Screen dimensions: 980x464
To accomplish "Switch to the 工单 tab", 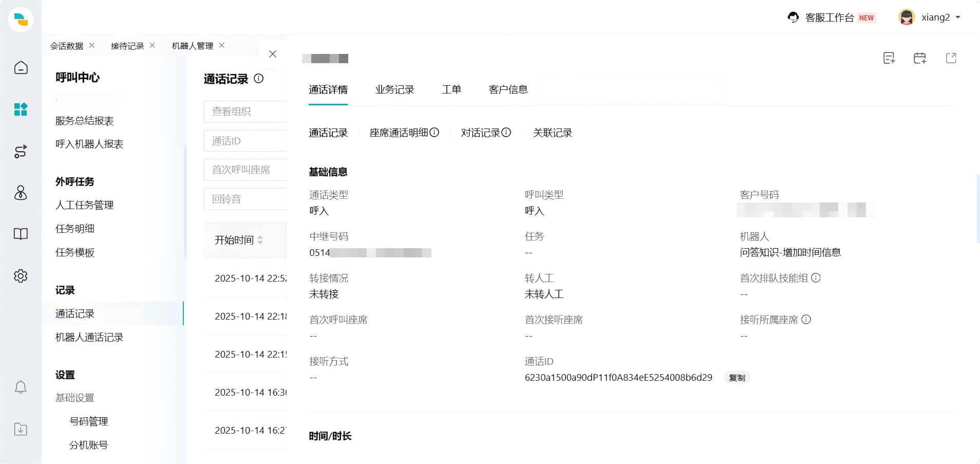I will pyautogui.click(x=451, y=89).
